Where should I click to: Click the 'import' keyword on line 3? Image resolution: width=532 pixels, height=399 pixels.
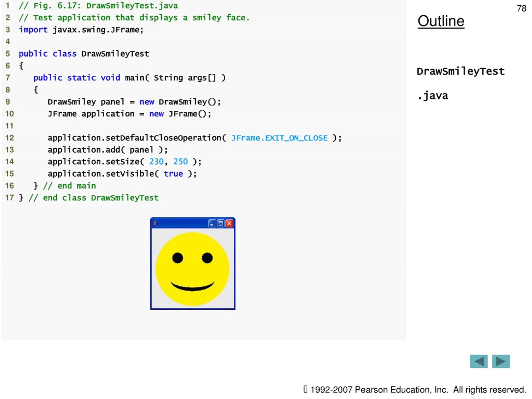(x=33, y=30)
